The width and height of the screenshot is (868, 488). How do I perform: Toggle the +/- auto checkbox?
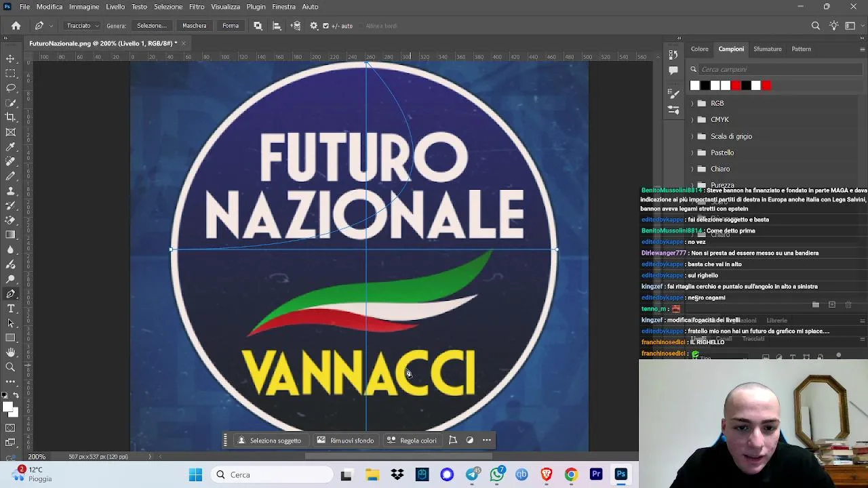(x=325, y=26)
